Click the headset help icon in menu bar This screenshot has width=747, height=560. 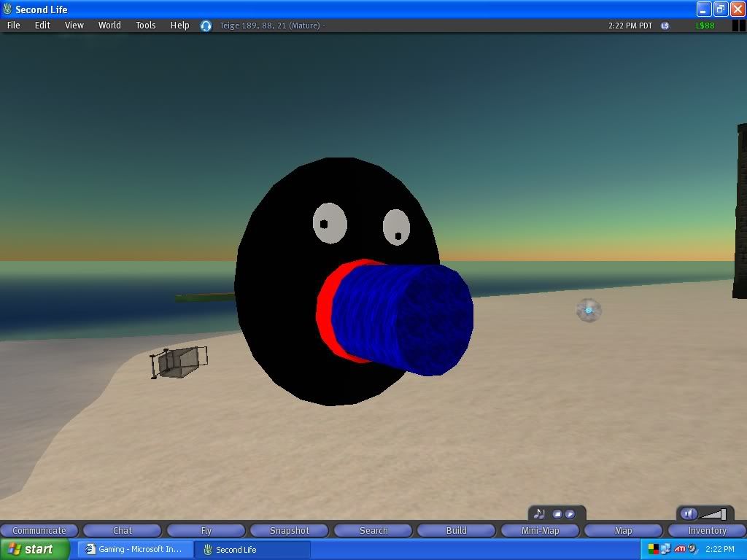pos(206,26)
